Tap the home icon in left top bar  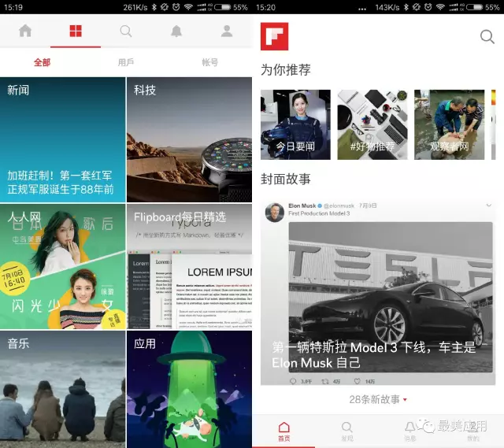(x=25, y=31)
